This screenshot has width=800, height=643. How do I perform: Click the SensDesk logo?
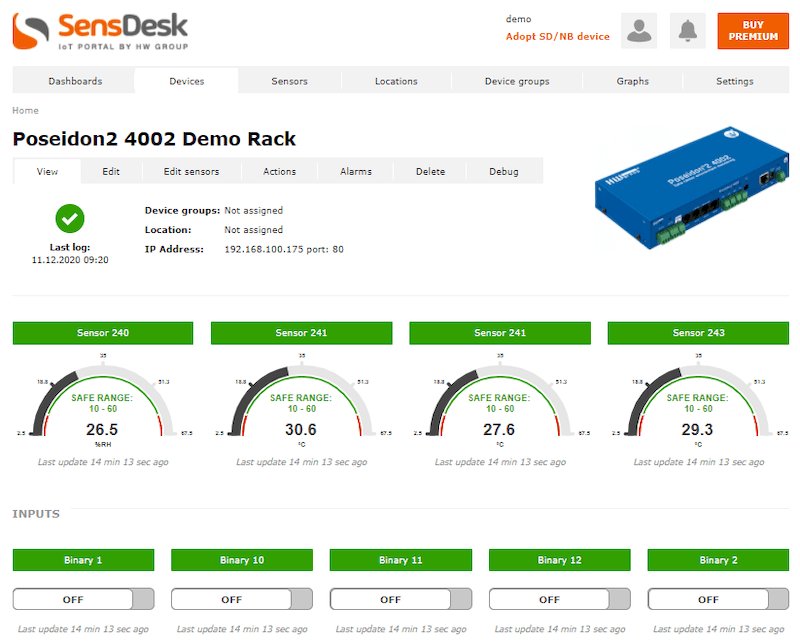pyautogui.click(x=100, y=30)
